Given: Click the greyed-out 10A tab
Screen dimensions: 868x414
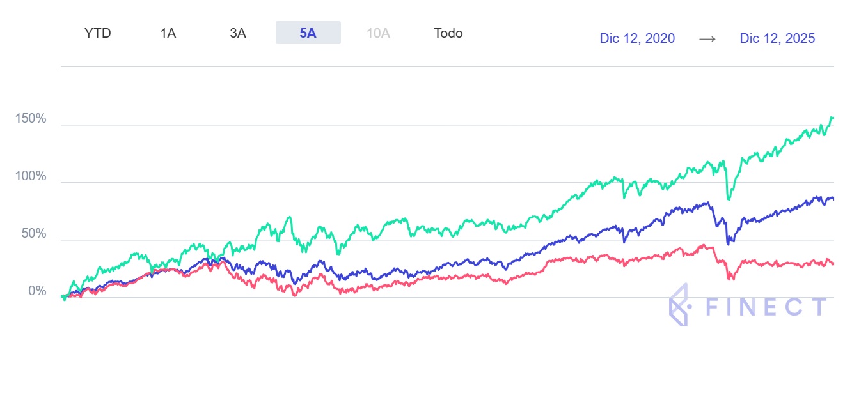Looking at the screenshot, I should pyautogui.click(x=378, y=33).
